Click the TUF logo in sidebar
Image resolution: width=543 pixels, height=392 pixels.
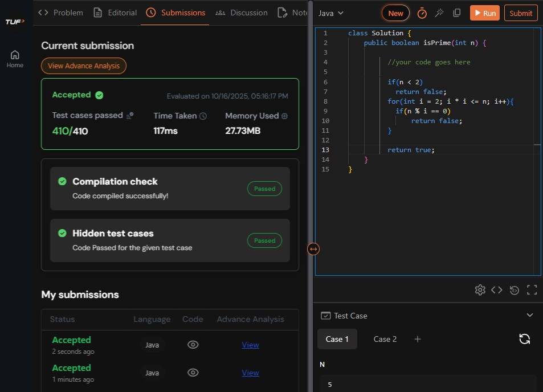(x=15, y=22)
